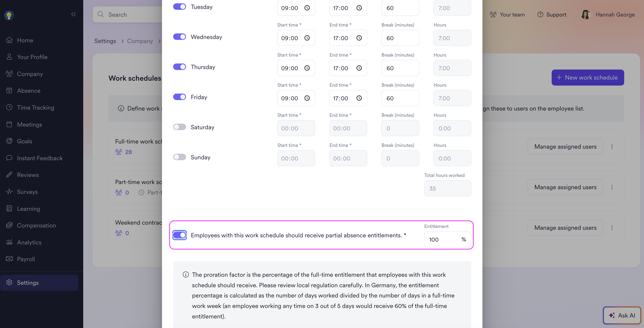The width and height of the screenshot is (644, 328).
Task: Click Hannah George profile avatar
Action: (585, 14)
